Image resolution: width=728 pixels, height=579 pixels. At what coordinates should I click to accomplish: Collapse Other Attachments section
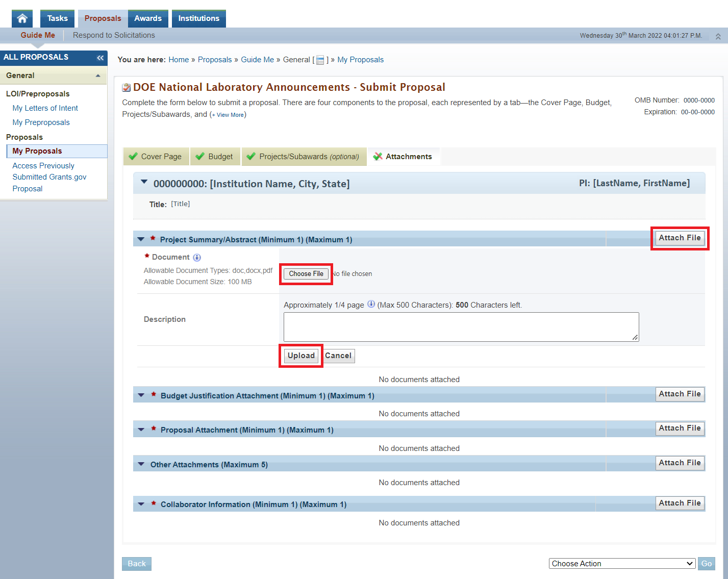[141, 464]
